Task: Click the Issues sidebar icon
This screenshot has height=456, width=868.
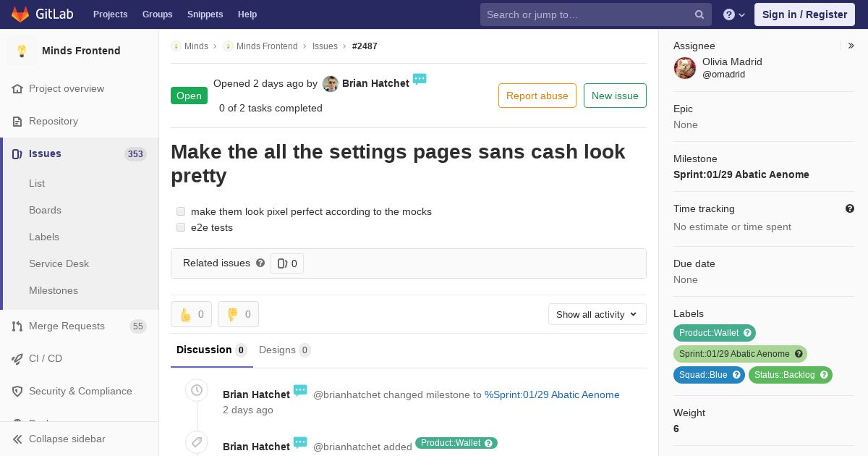Action: click(17, 153)
